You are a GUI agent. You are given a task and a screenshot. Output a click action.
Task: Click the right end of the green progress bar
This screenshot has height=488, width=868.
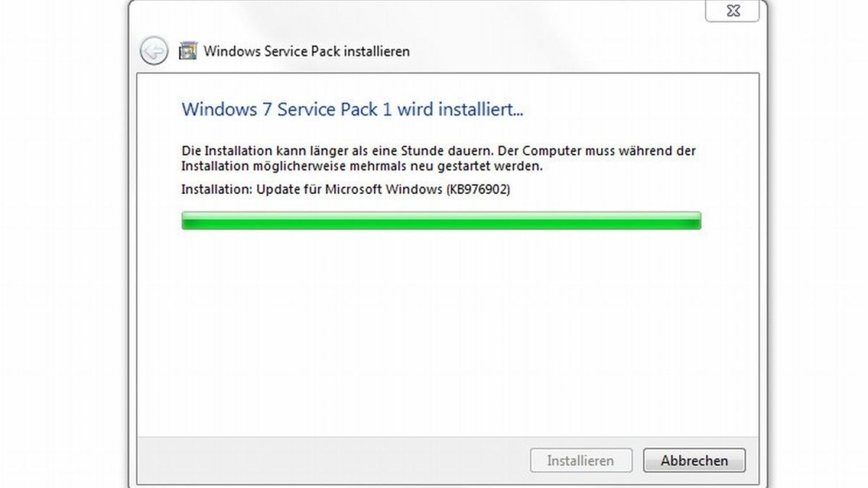[x=694, y=221]
